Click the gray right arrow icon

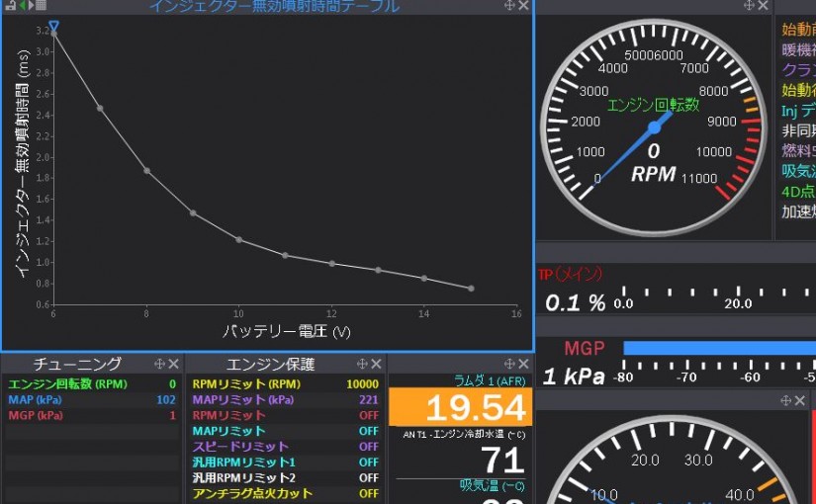[x=31, y=5]
